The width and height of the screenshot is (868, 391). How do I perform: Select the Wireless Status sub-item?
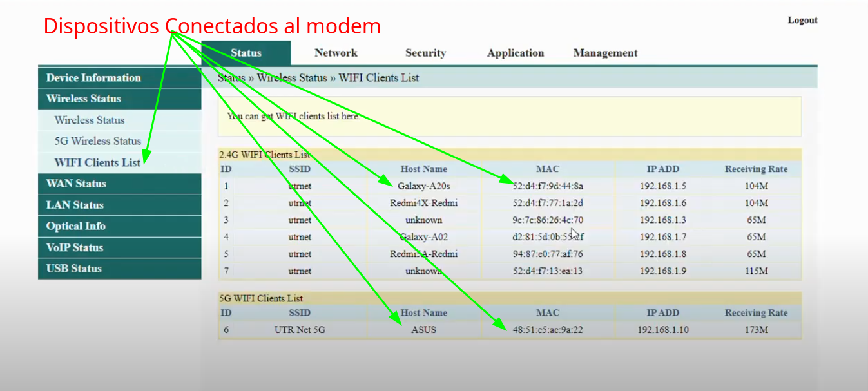(89, 120)
